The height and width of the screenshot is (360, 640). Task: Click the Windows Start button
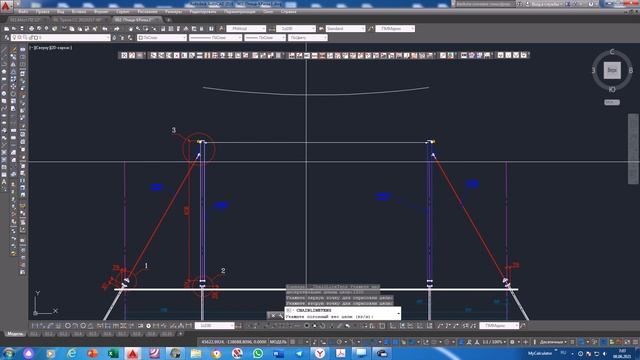click(x=9, y=353)
